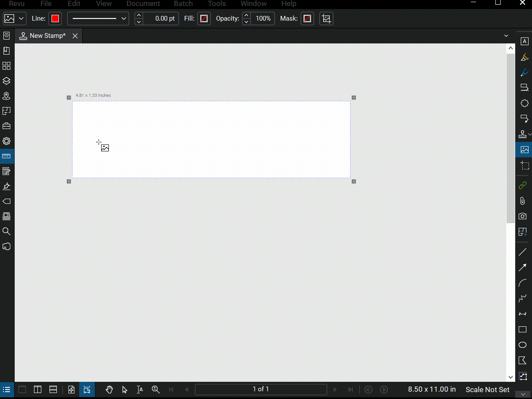Open the Measurements panel
The image size is (532, 399).
click(x=6, y=156)
